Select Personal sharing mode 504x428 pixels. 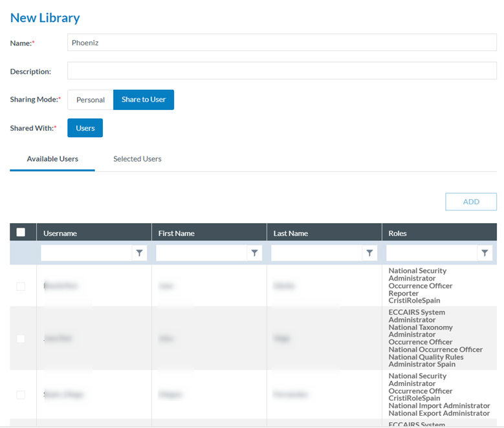90,100
